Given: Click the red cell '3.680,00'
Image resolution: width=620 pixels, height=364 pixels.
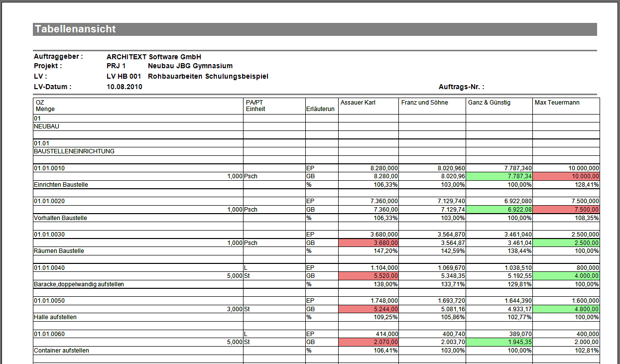Looking at the screenshot, I should click(x=369, y=243).
